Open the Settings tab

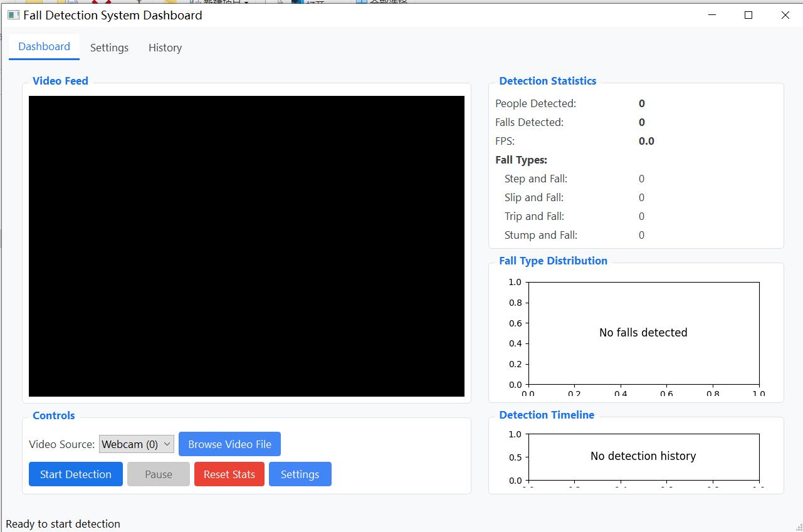point(109,48)
